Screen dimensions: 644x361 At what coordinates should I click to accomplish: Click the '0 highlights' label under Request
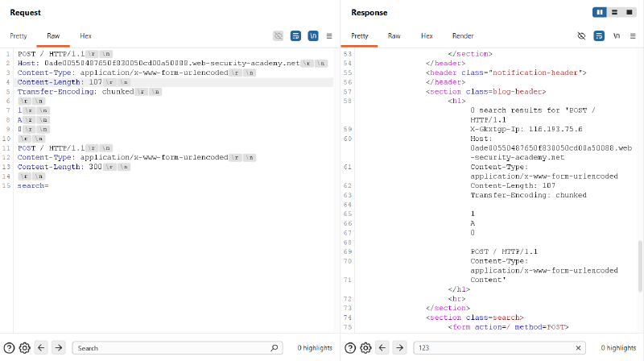tap(315, 348)
